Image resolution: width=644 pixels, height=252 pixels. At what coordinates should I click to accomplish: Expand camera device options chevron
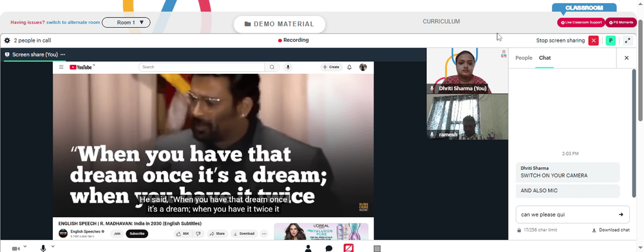[25, 246]
